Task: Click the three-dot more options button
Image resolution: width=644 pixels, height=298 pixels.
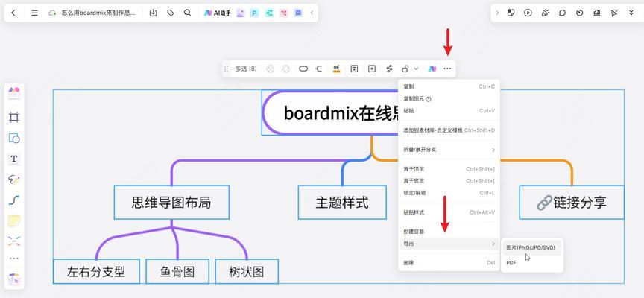Action: (447, 69)
